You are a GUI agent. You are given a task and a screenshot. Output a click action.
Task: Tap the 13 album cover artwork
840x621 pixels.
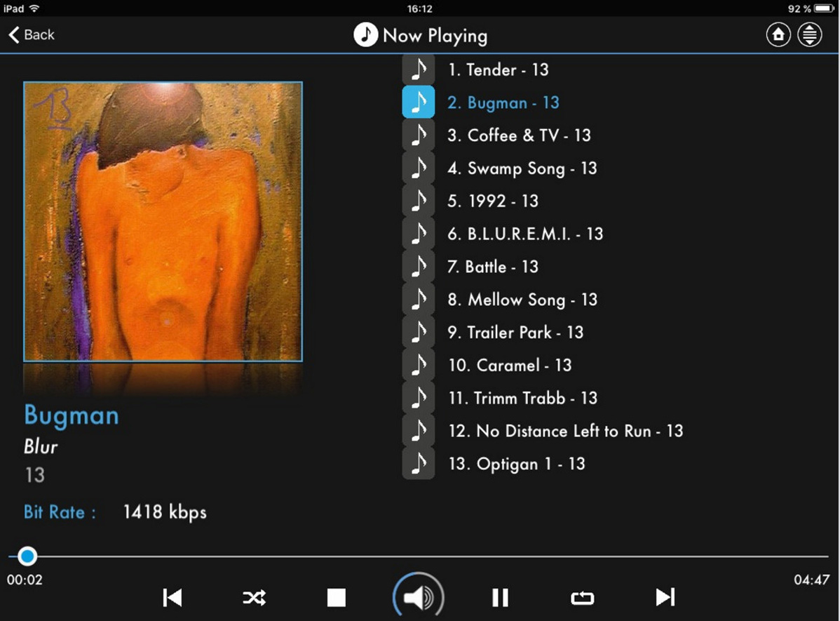tap(163, 222)
